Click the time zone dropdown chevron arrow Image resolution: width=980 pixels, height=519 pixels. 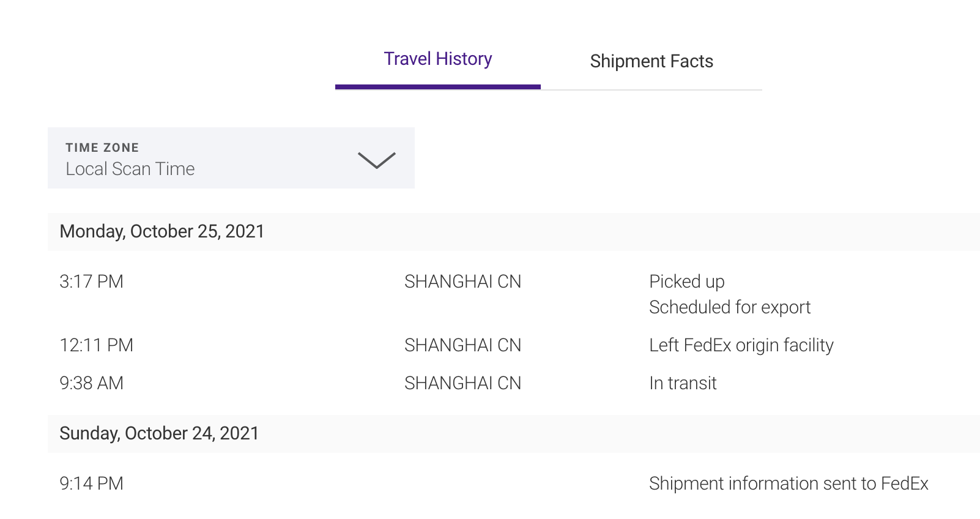pyautogui.click(x=376, y=160)
